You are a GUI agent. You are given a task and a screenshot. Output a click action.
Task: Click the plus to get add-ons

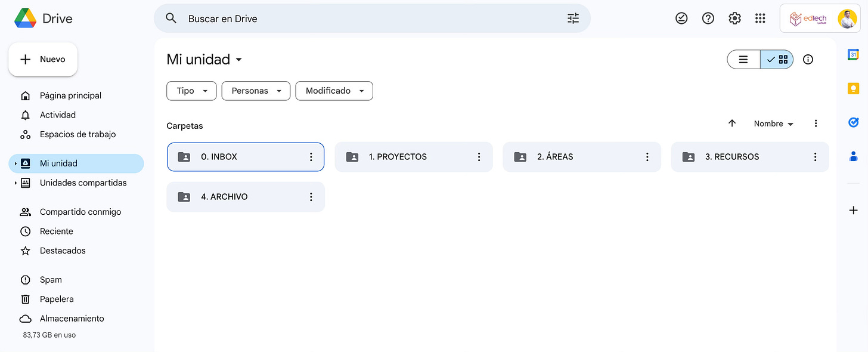tap(853, 210)
